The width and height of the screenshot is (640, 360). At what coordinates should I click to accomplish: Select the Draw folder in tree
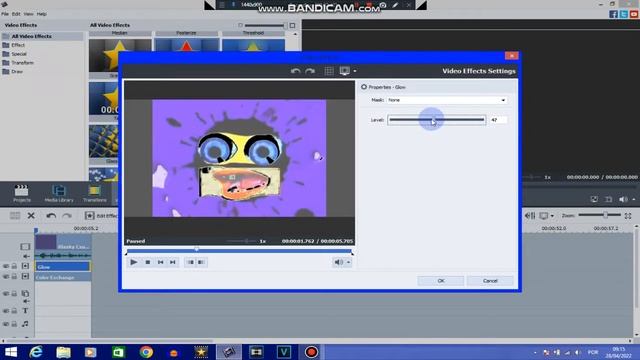tap(17, 71)
